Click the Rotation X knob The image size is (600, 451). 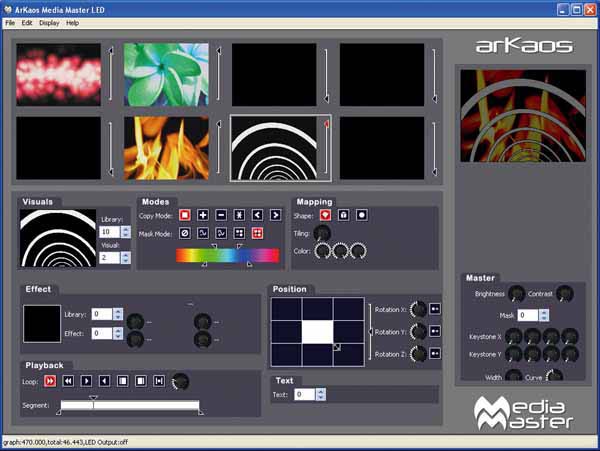pyautogui.click(x=418, y=309)
